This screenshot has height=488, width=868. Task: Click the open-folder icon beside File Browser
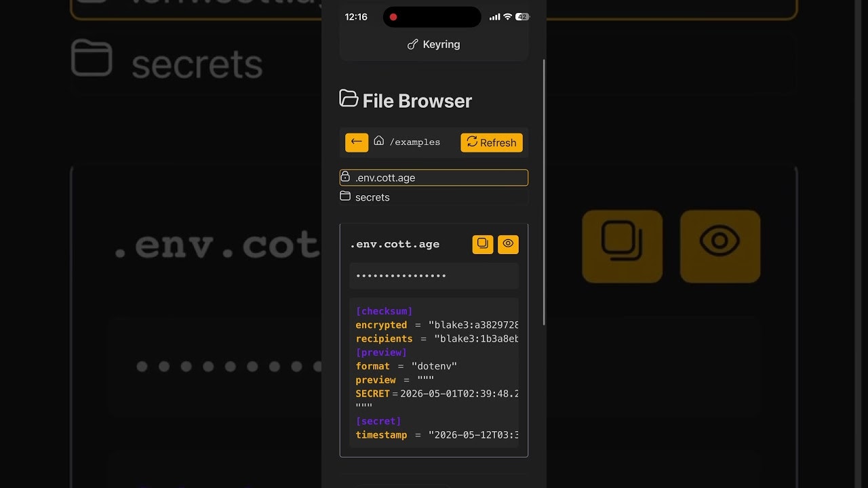[x=349, y=98]
